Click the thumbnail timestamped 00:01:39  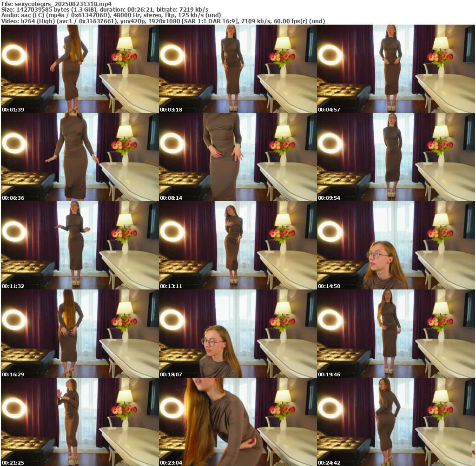tap(80, 69)
